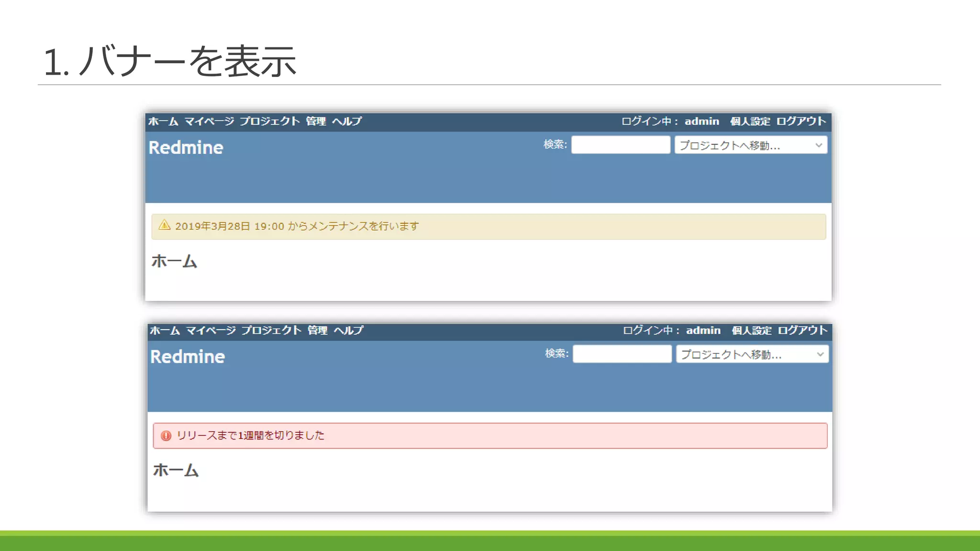Viewport: 980px width, 551px height.
Task: Click search input field in upper screenshot
Action: coord(621,145)
